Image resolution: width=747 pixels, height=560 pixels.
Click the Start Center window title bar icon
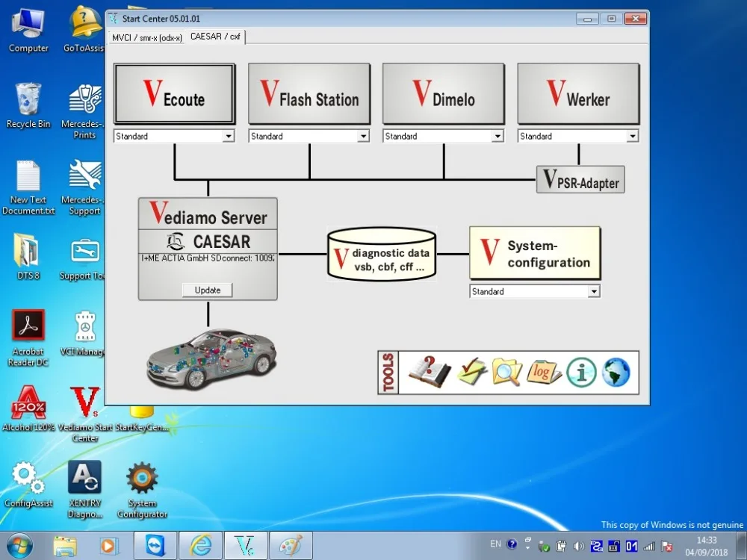(114, 19)
